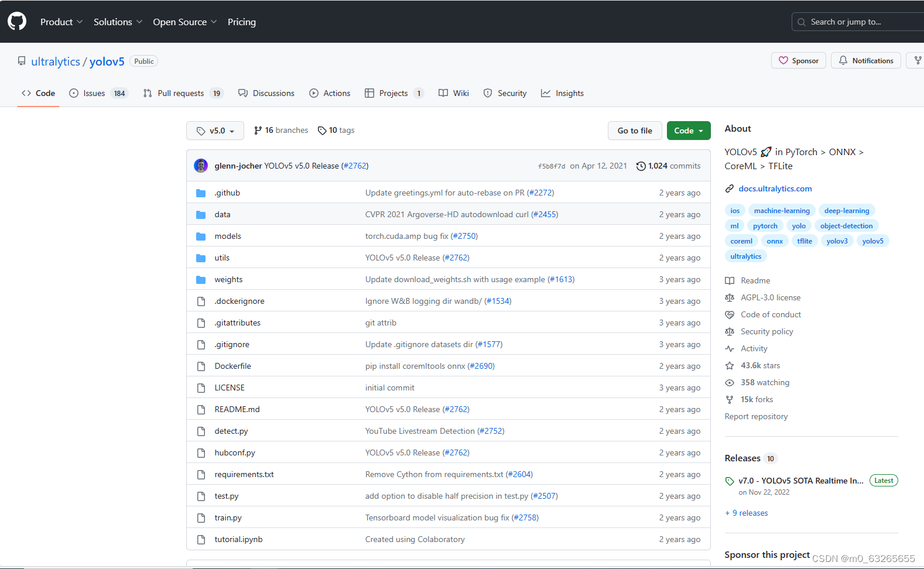
Task: Click the .github folder icon
Action: pos(201,193)
